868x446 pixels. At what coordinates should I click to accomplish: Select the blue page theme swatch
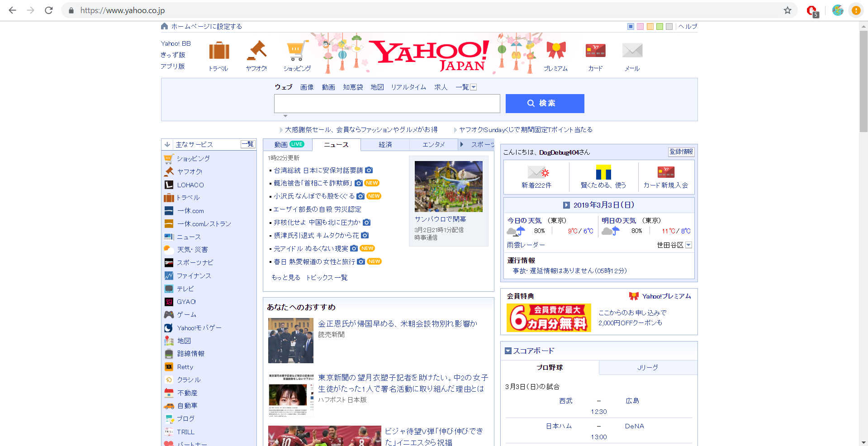click(631, 26)
